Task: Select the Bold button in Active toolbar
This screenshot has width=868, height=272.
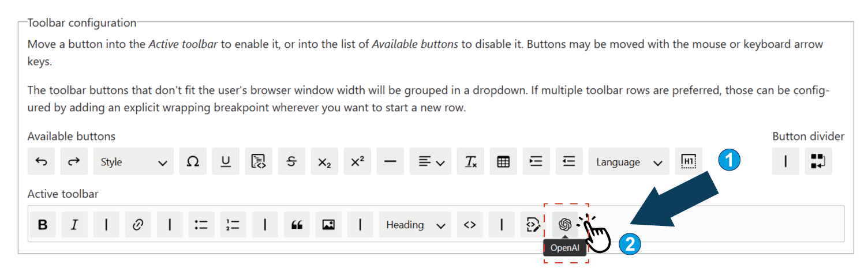Action: click(43, 225)
